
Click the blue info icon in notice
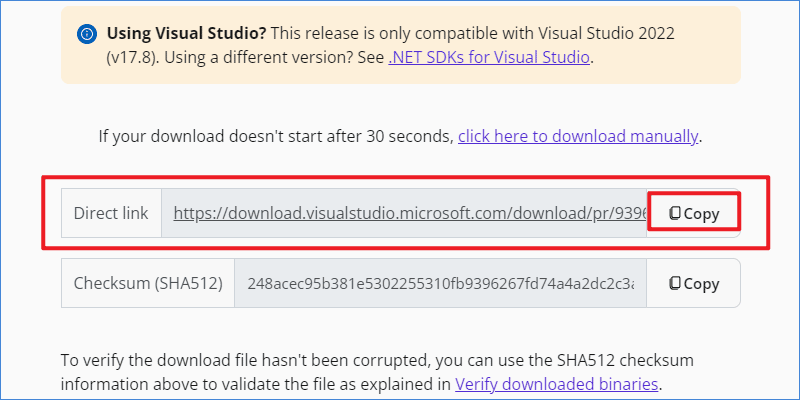87,34
